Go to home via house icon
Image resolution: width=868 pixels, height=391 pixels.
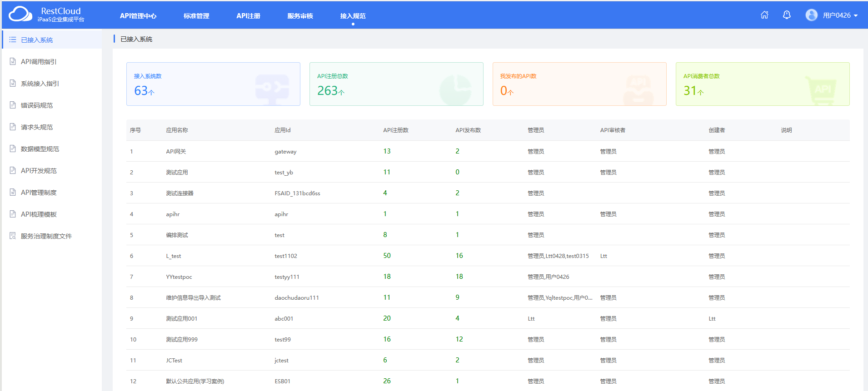tap(764, 15)
